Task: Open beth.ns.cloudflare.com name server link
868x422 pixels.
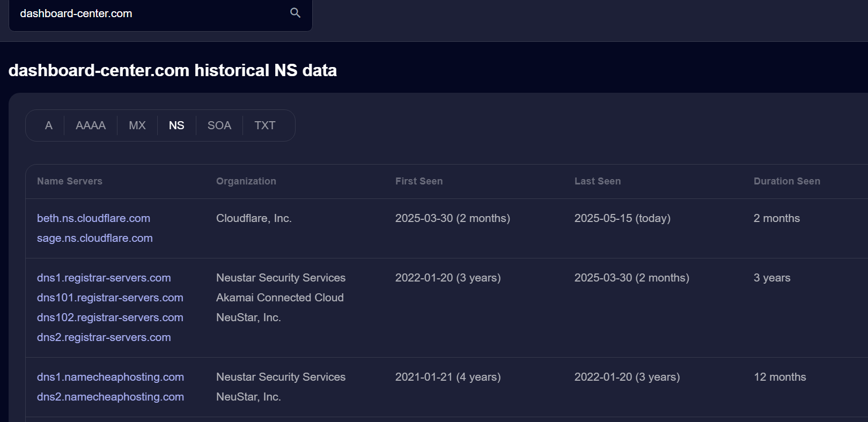Action: (93, 218)
